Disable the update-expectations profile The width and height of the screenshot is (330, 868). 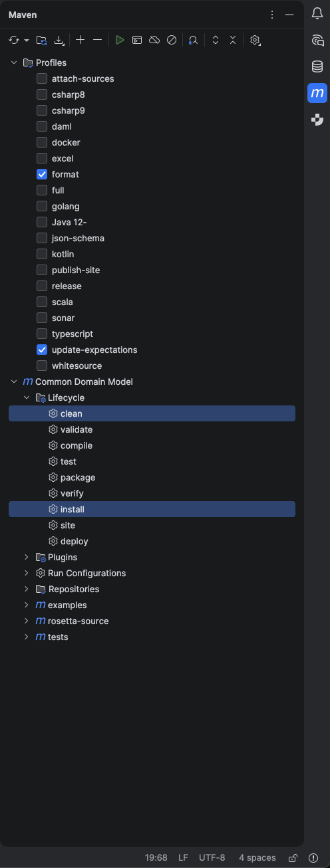(42, 350)
